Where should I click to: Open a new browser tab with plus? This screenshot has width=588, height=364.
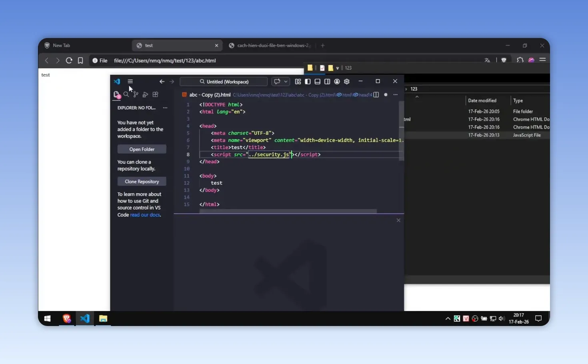(x=323, y=46)
